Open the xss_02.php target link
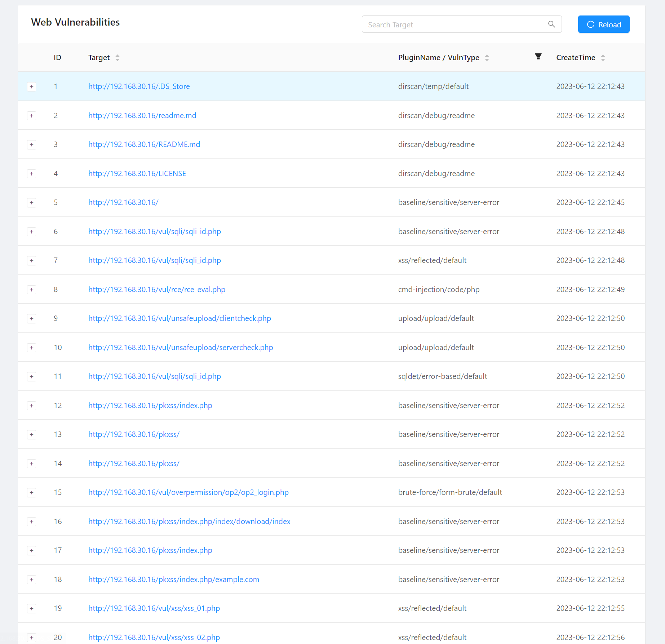The image size is (665, 644). click(154, 638)
